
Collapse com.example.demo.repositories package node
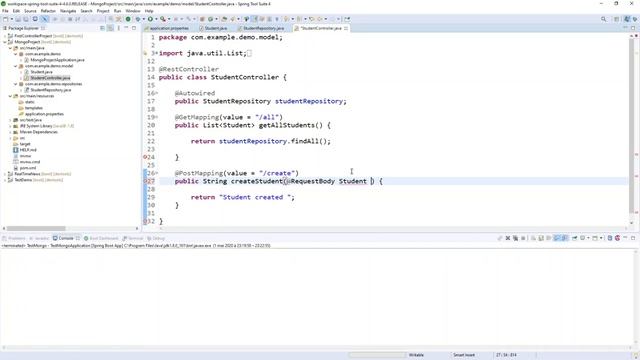(x=16, y=84)
